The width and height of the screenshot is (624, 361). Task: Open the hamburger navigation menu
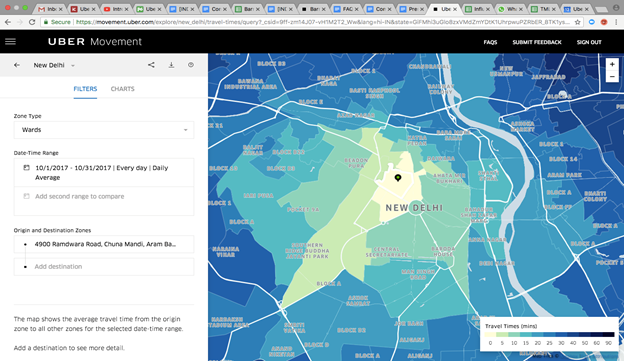click(x=10, y=41)
